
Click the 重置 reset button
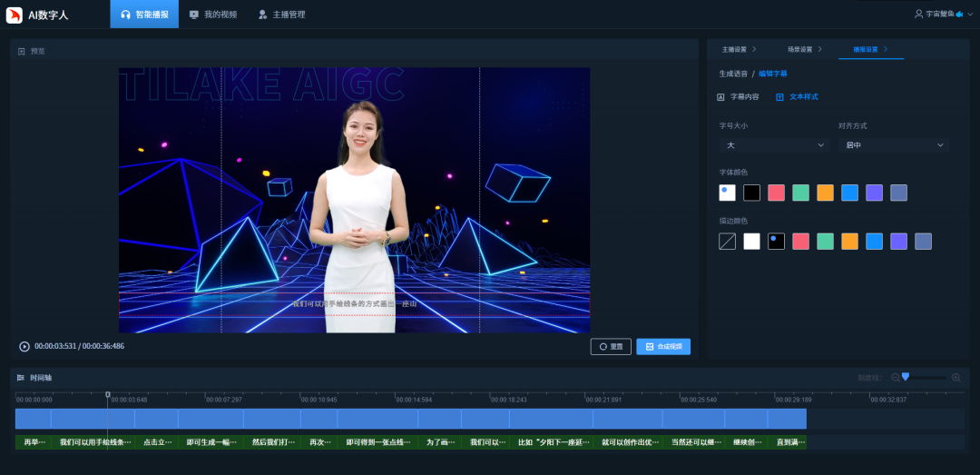tap(611, 347)
